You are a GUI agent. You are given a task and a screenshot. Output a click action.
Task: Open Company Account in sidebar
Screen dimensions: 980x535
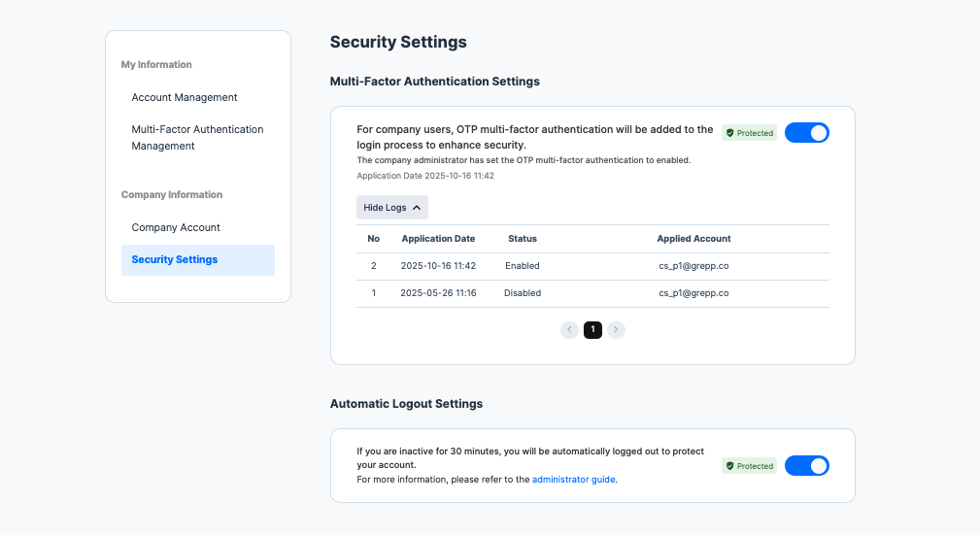click(x=176, y=227)
